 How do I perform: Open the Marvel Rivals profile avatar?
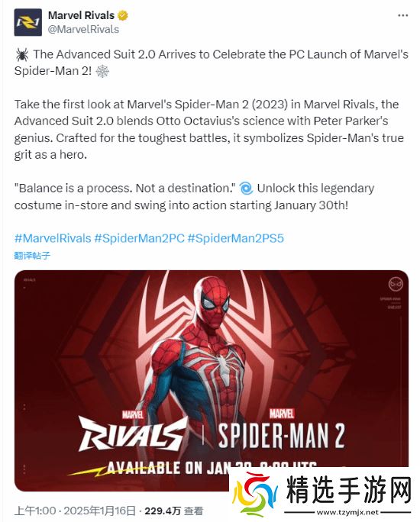click(27, 22)
